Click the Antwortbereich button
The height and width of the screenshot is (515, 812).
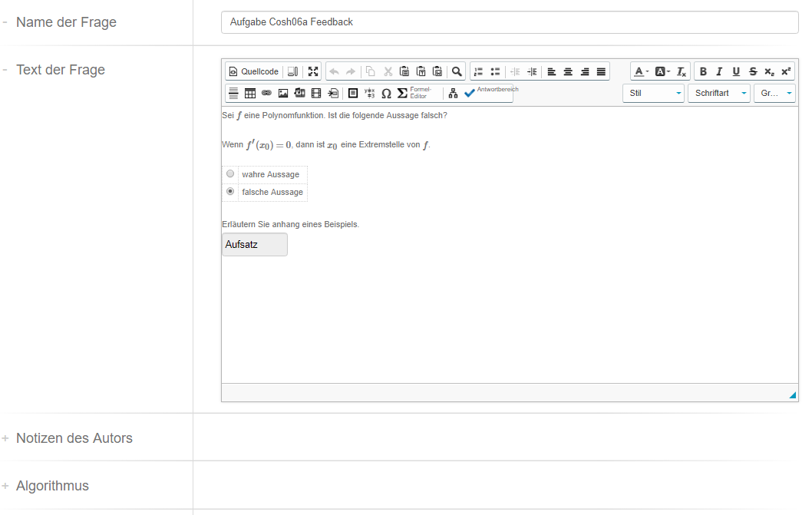(490, 93)
